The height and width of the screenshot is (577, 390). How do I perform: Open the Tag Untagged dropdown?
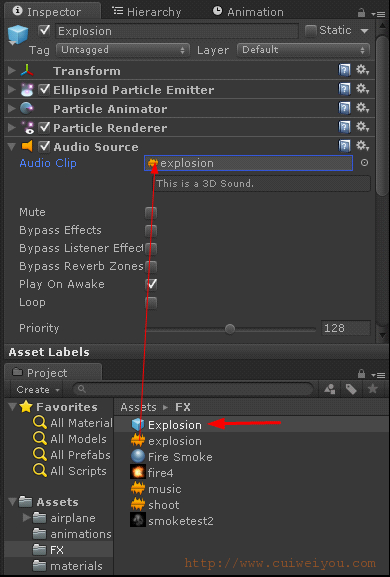click(123, 50)
